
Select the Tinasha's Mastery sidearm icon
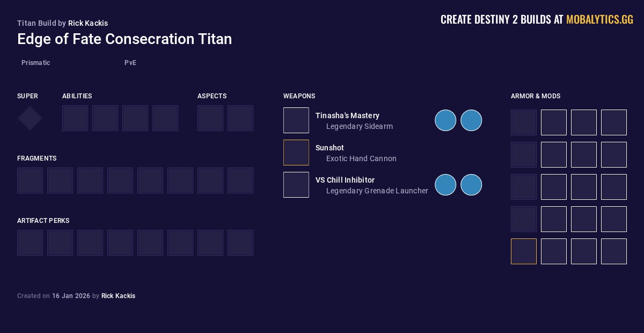point(296,120)
